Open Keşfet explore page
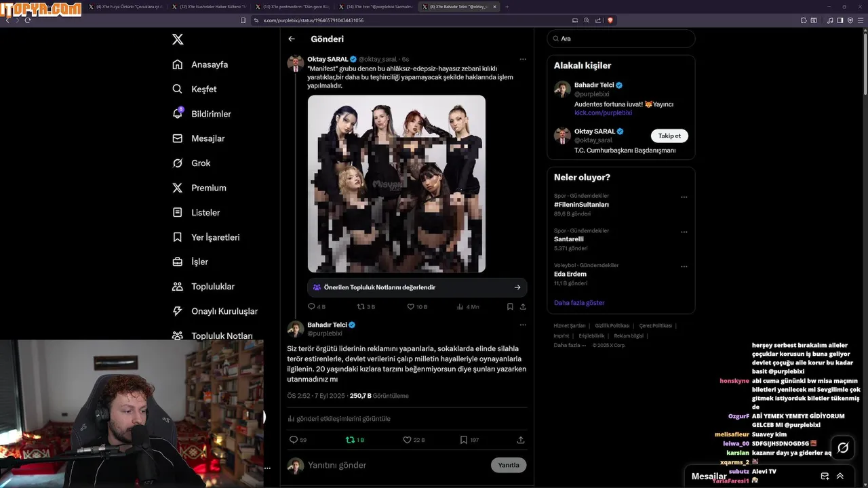Viewport: 868px width, 488px height. 195,89
